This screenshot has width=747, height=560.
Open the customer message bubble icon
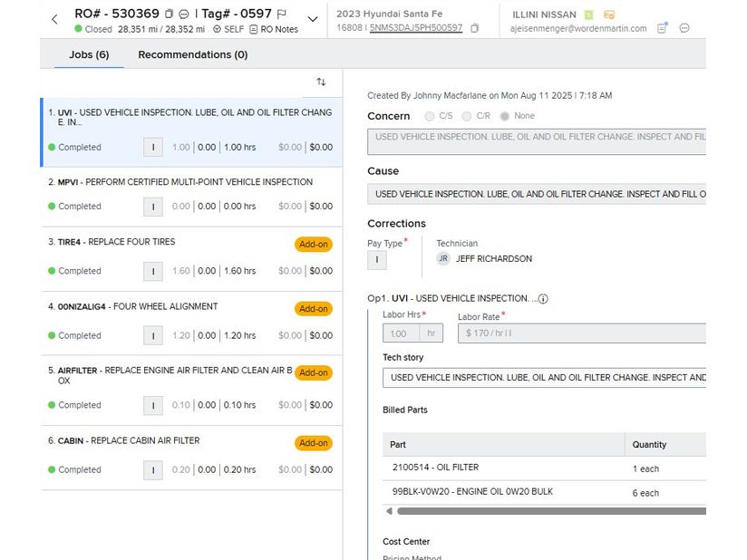[684, 29]
